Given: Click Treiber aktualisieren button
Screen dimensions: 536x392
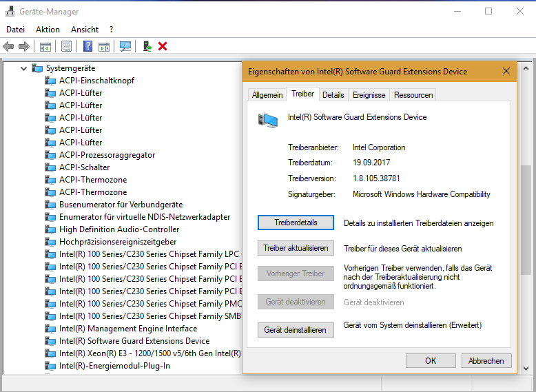Looking at the screenshot, I should (x=296, y=248).
